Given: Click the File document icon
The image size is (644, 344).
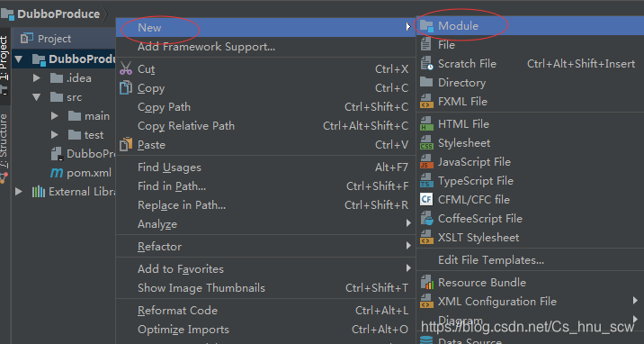Looking at the screenshot, I should coord(426,45).
